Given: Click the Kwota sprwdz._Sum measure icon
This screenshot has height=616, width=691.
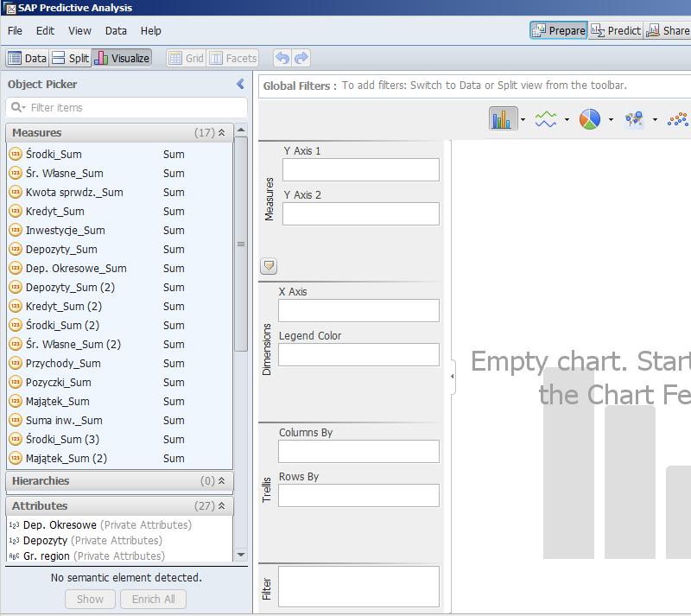Looking at the screenshot, I should click(x=16, y=192).
